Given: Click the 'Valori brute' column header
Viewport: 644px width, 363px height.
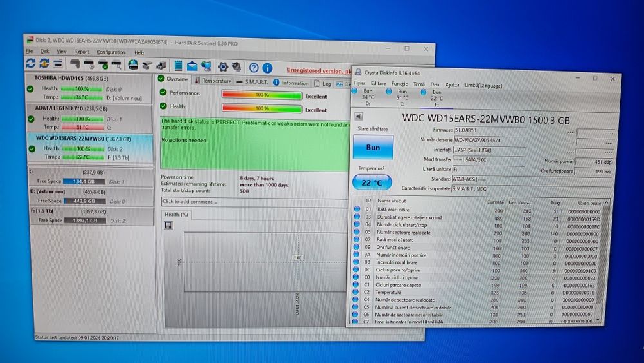Looking at the screenshot, I should [588, 202].
